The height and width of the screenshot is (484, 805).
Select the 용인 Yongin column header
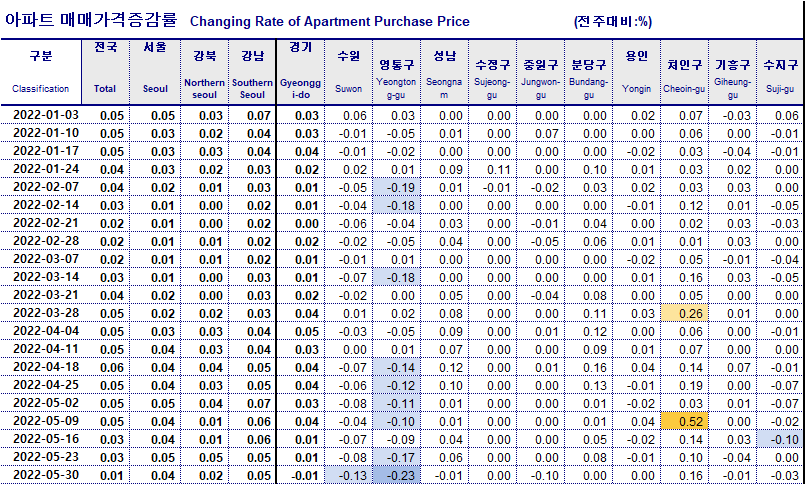point(637,72)
